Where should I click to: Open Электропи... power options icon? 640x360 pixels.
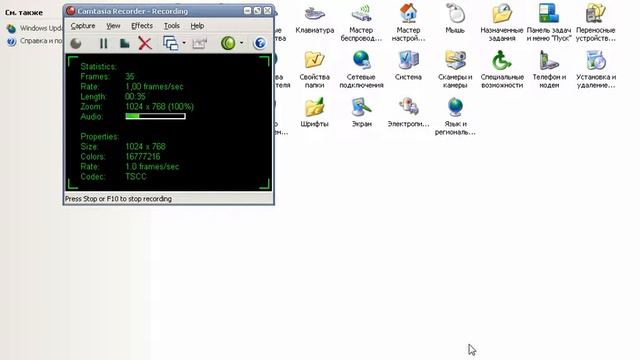(x=408, y=113)
